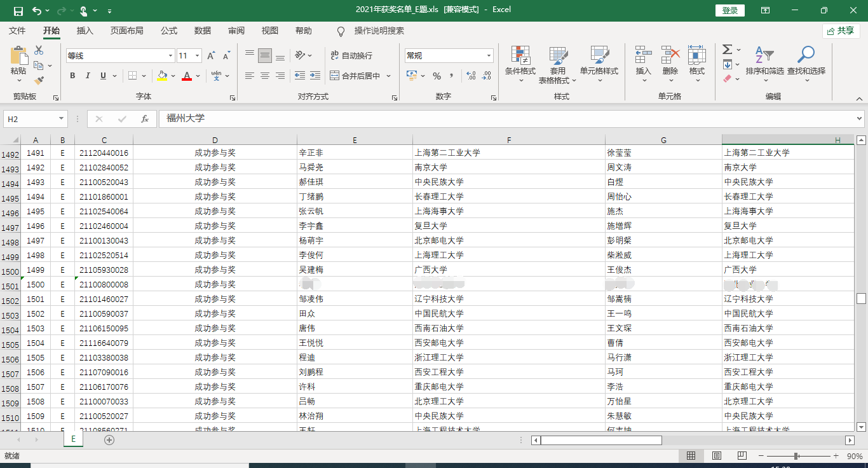
Task: Adjust the zoom slider handle
Action: pyautogui.click(x=796, y=456)
